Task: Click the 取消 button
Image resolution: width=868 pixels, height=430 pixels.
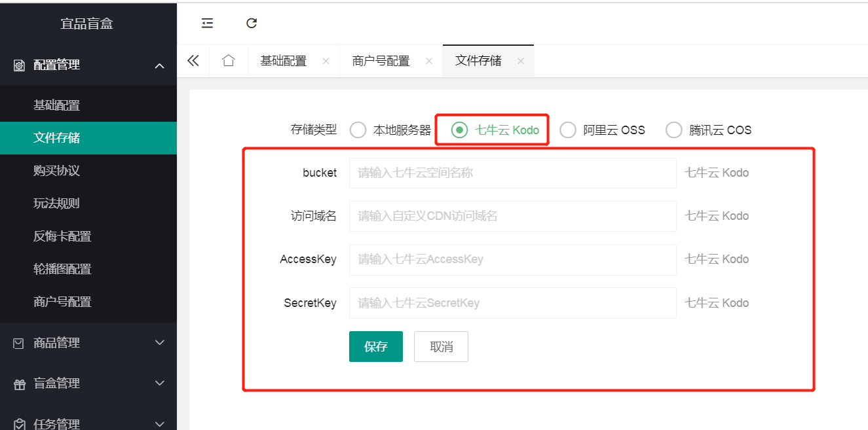Action: tap(441, 347)
